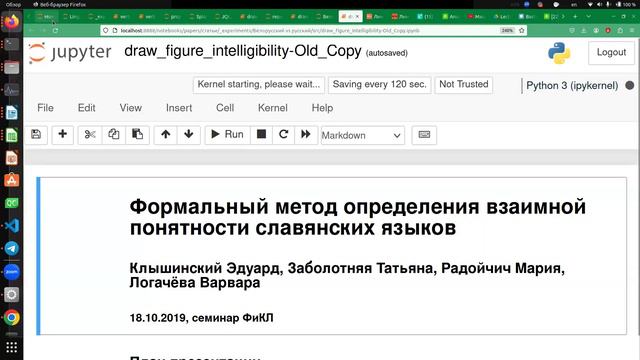Bookmark this page with star icon
This screenshot has width=640, height=360.
[x=522, y=31]
